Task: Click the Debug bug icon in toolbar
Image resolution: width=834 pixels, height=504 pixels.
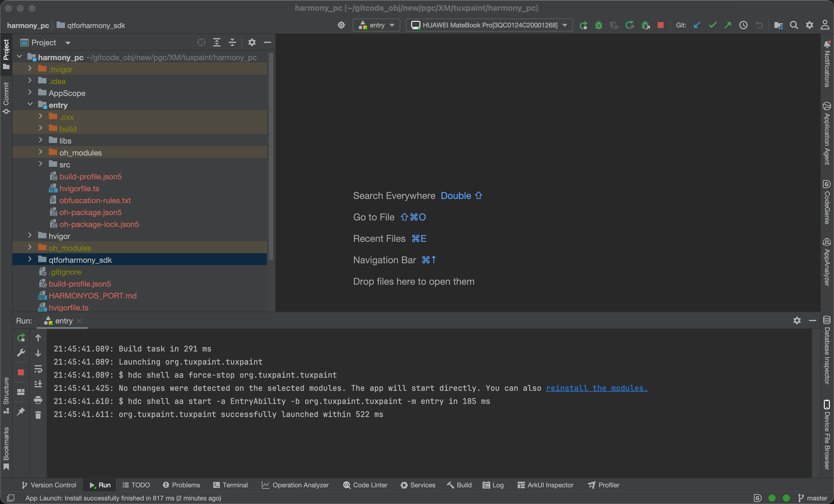Action: tap(598, 25)
